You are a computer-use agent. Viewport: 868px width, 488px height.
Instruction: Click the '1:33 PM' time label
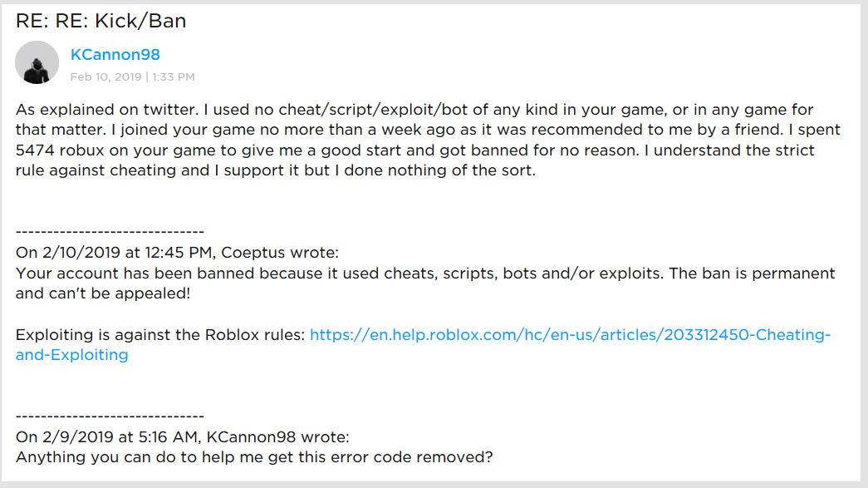pyautogui.click(x=174, y=77)
